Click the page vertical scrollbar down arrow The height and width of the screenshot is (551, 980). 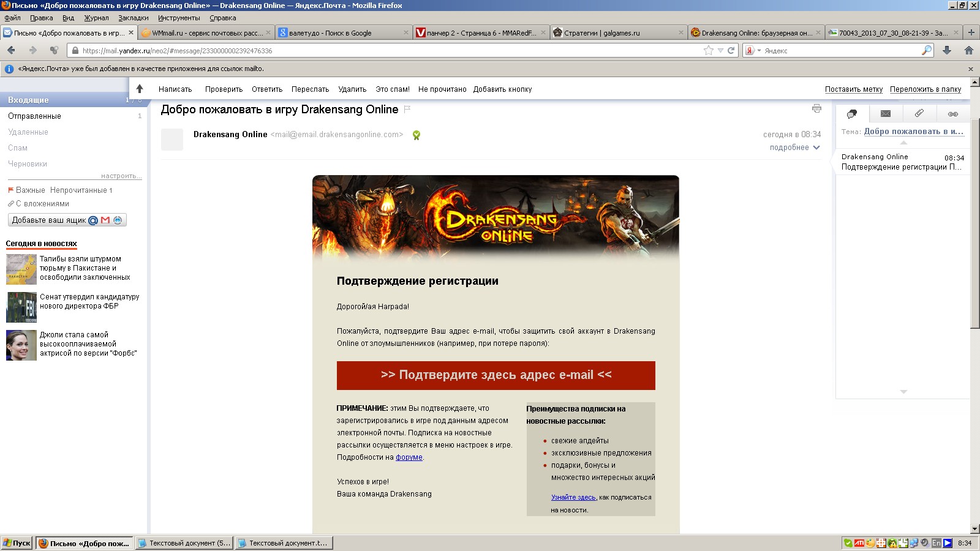point(974,528)
